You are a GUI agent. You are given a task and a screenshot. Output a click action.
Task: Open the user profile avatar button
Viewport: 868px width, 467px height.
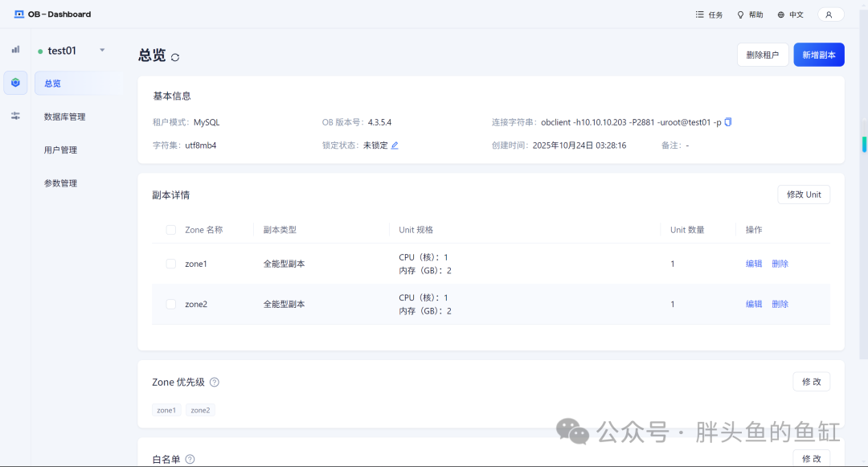click(x=830, y=14)
